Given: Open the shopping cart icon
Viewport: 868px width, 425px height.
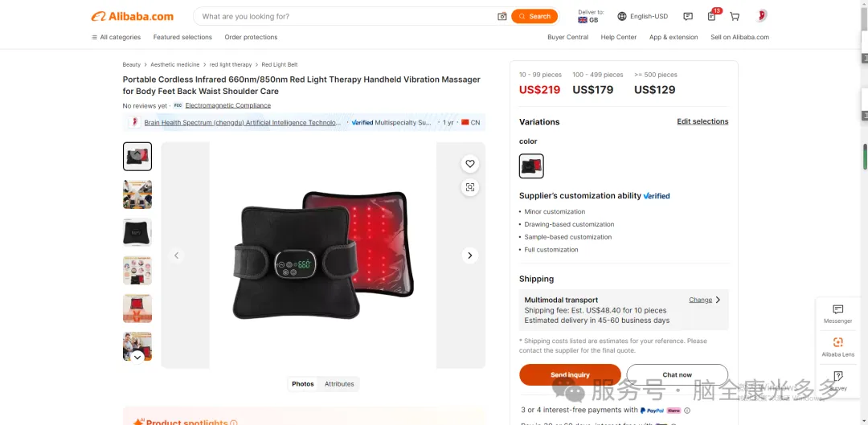Looking at the screenshot, I should pyautogui.click(x=735, y=17).
